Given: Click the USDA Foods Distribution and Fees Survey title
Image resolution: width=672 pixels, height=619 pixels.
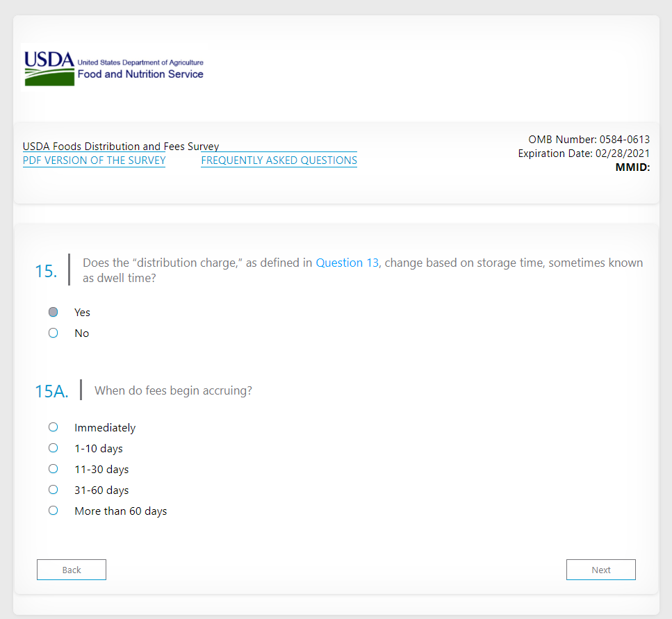Looking at the screenshot, I should tap(121, 147).
